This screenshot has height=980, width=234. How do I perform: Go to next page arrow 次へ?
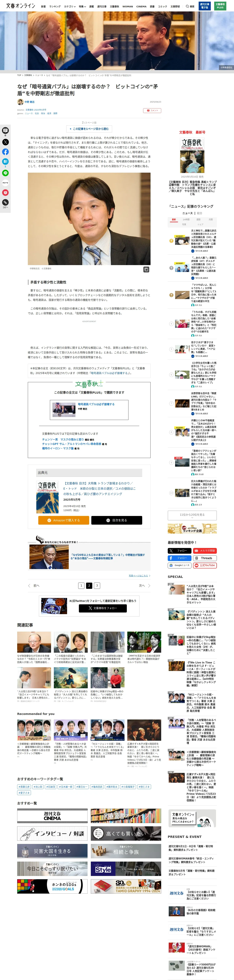coord(144,586)
